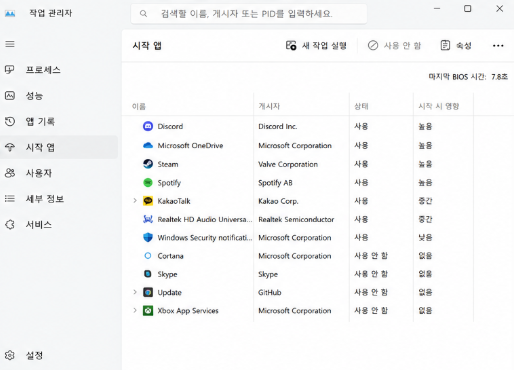Click the 서비스 puzzle icon
This screenshot has height=370, width=514.
[x=10, y=224]
